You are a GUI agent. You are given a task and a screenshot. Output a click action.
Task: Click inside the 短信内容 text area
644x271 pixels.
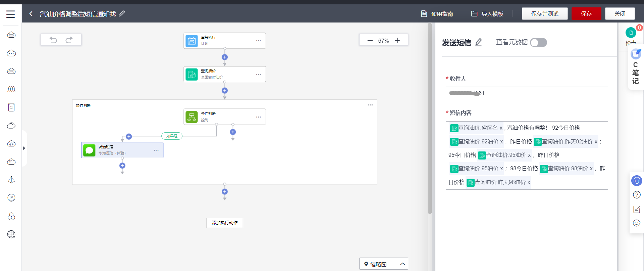tap(527, 155)
